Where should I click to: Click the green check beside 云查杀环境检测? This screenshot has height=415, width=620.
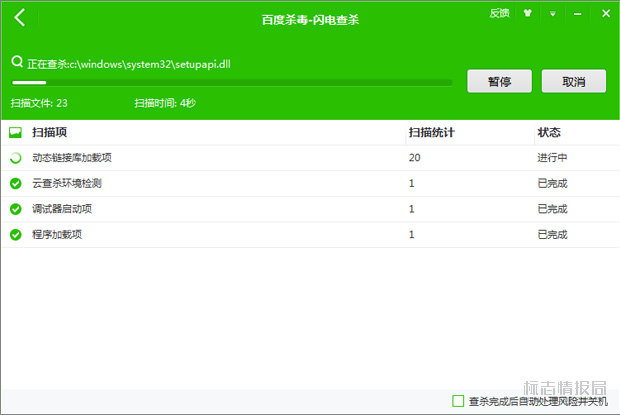(15, 183)
